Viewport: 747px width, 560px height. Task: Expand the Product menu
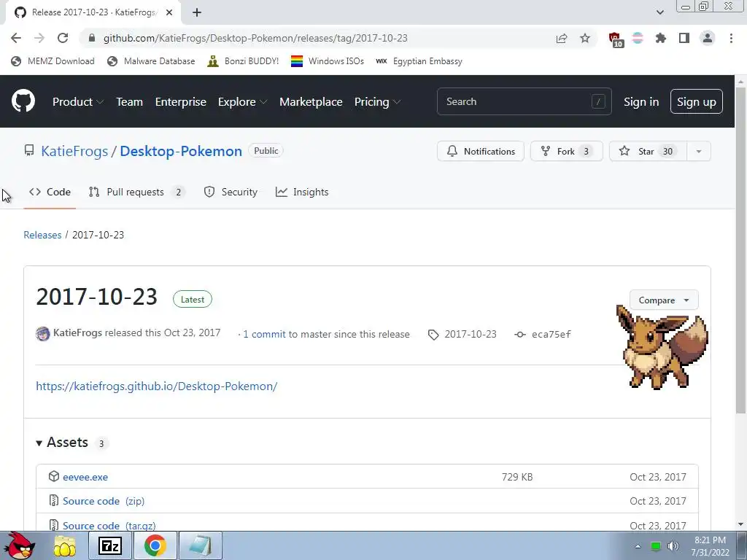pos(78,101)
